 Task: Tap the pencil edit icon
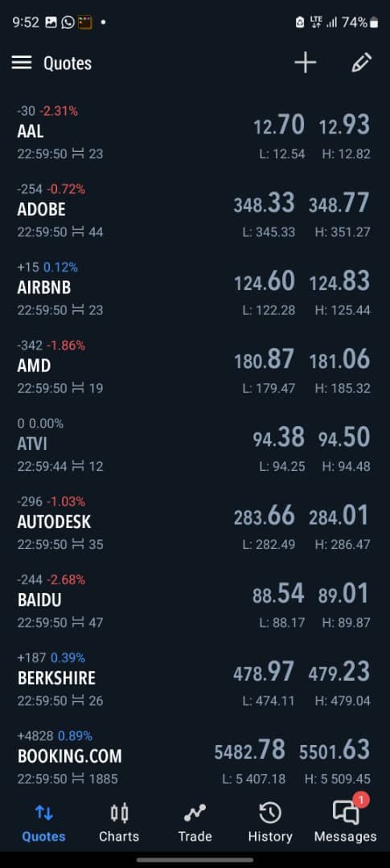click(361, 63)
